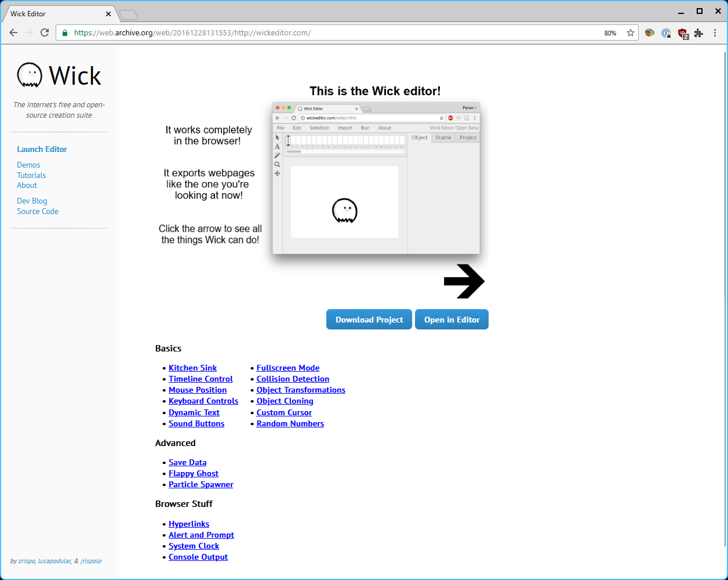Click the "Basics" heading
This screenshot has height=580, width=728.
click(x=168, y=349)
